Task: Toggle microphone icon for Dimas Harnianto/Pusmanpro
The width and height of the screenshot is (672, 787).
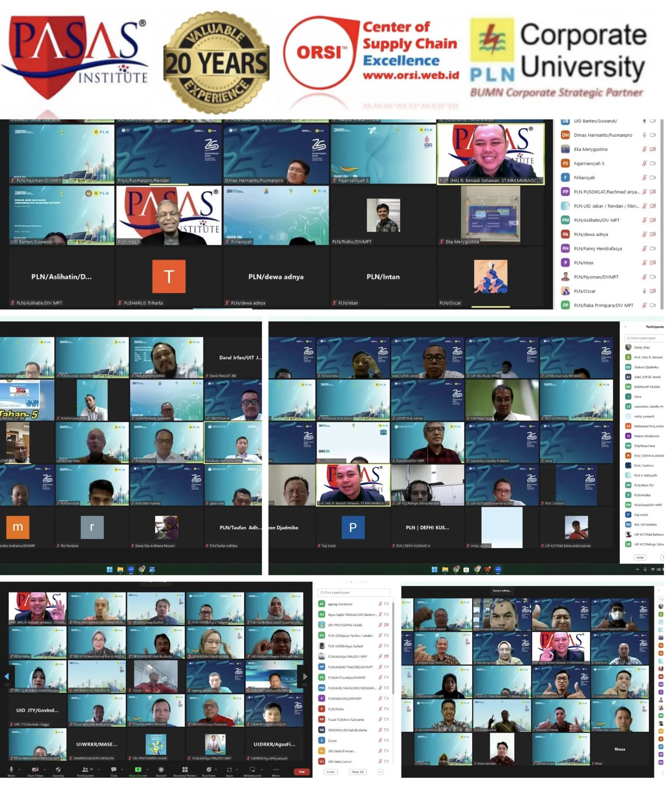Action: pos(644,135)
